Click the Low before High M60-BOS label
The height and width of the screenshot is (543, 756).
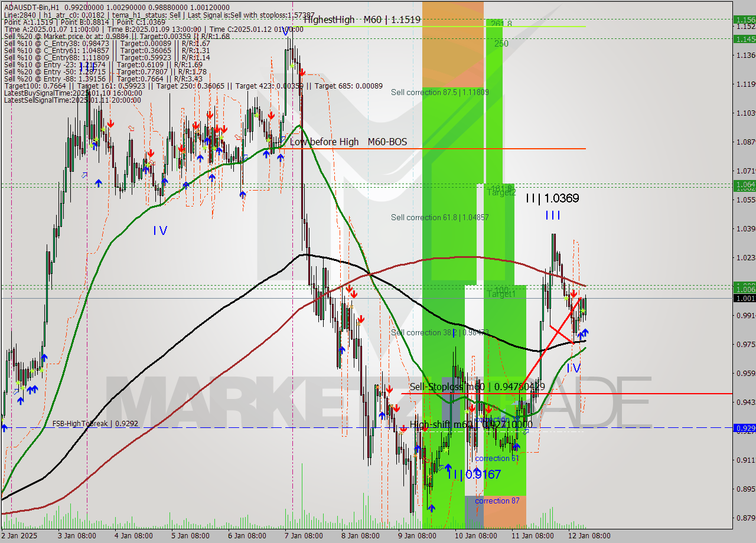click(348, 142)
